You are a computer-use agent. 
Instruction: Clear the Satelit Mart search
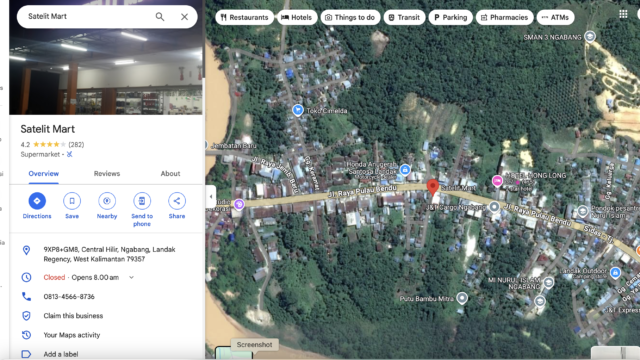(x=184, y=17)
